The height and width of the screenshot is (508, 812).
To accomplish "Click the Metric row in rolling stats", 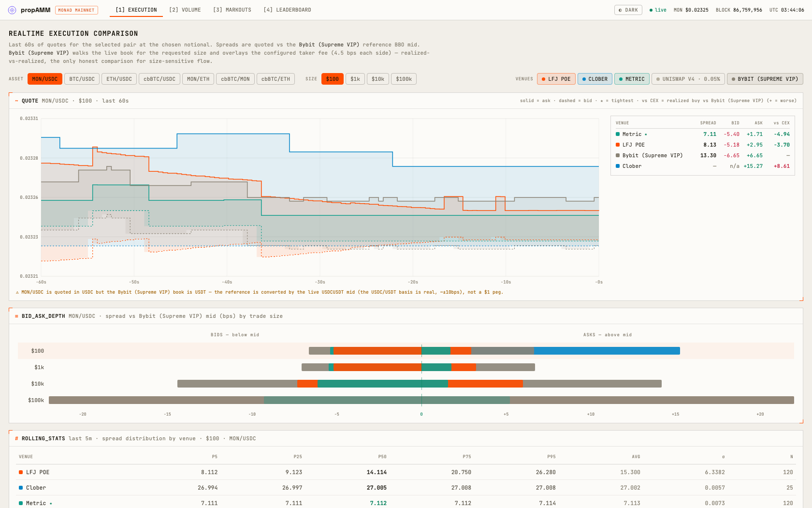I will (406, 503).
